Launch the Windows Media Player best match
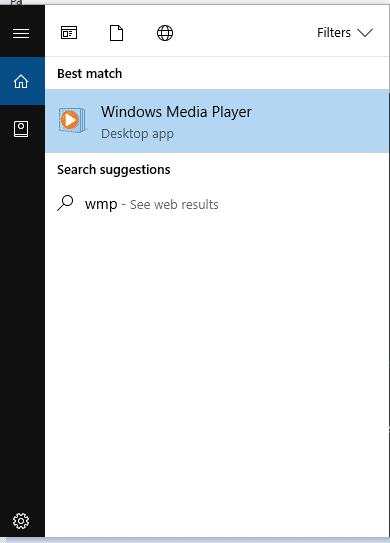This screenshot has height=543, width=390. click(217, 121)
